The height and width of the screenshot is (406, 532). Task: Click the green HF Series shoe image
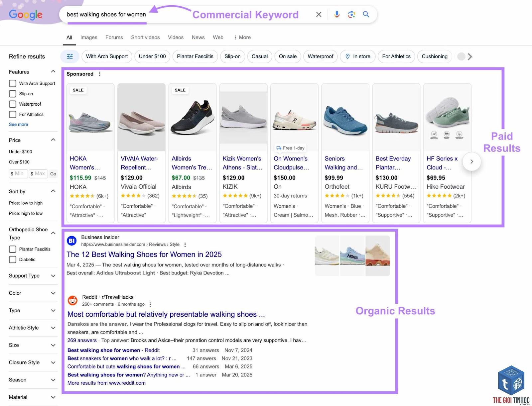(x=447, y=118)
